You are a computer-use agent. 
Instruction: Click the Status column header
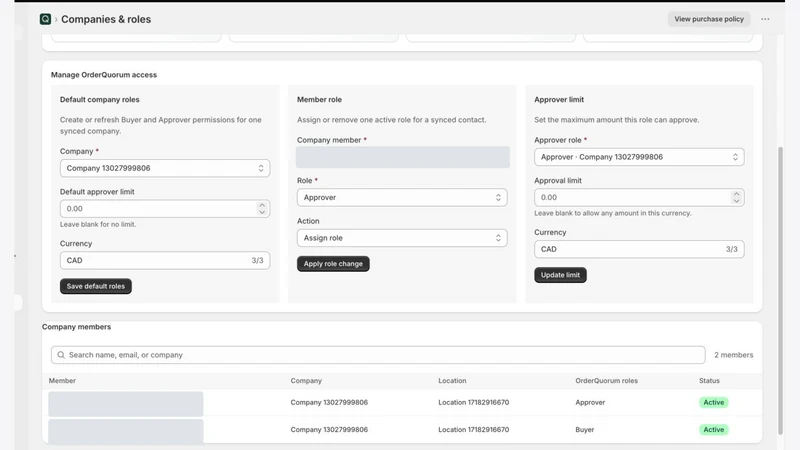(x=709, y=381)
